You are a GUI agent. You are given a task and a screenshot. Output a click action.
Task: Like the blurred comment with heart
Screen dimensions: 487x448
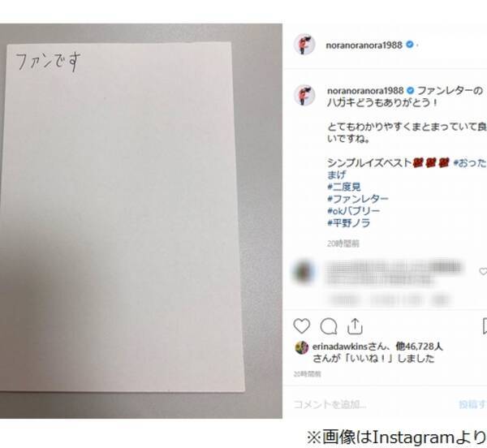click(483, 271)
